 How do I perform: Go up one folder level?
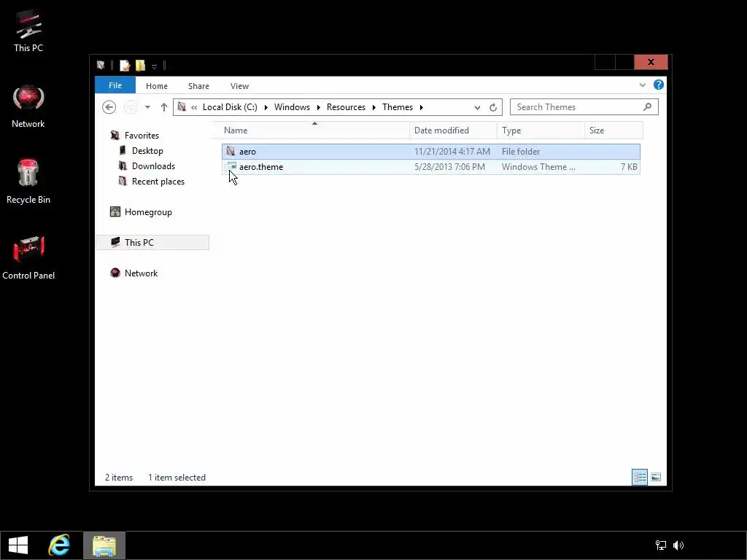point(164,107)
